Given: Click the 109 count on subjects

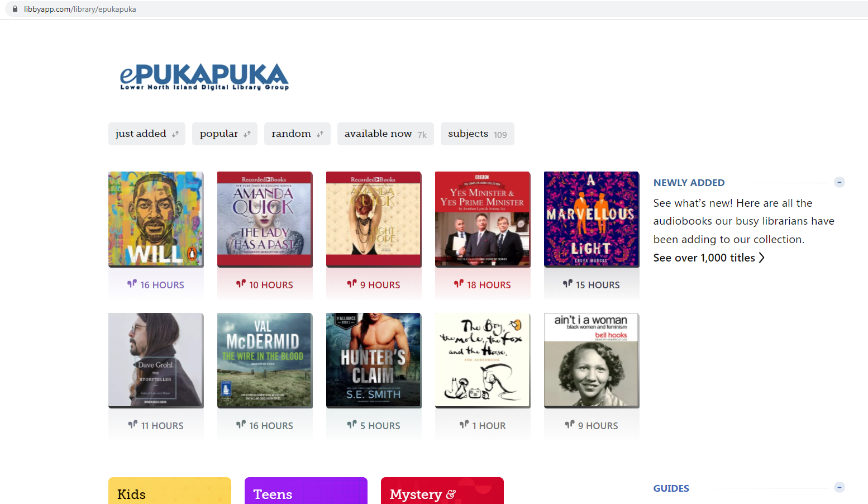Looking at the screenshot, I should tap(500, 135).
